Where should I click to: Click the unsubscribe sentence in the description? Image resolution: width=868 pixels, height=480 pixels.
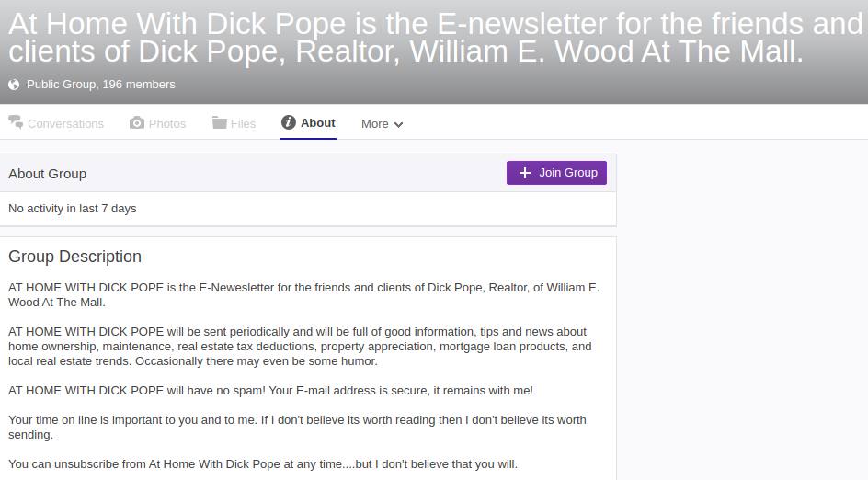(262, 463)
